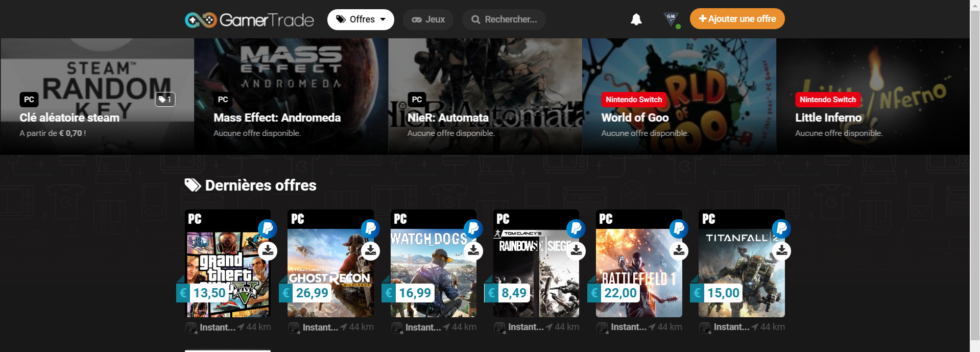Image resolution: width=980 pixels, height=352 pixels.
Task: Click download icon on GTA V offer
Action: 268,251
